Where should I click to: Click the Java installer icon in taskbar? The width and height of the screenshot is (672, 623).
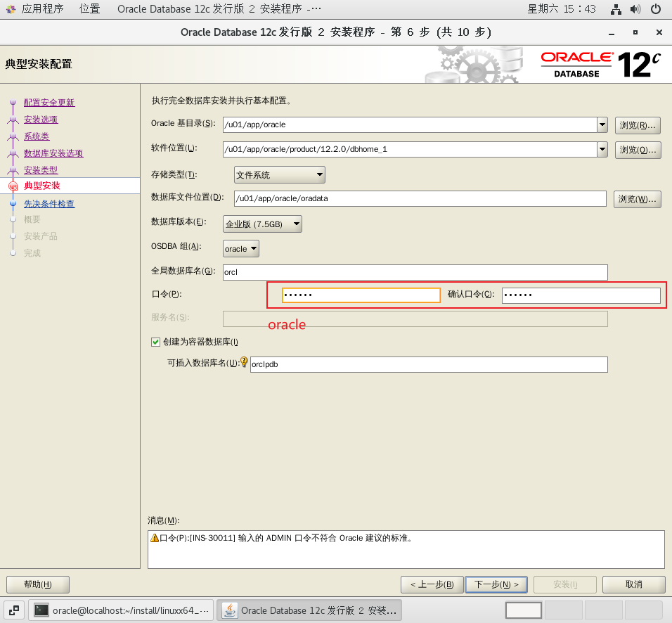pyautogui.click(x=230, y=610)
